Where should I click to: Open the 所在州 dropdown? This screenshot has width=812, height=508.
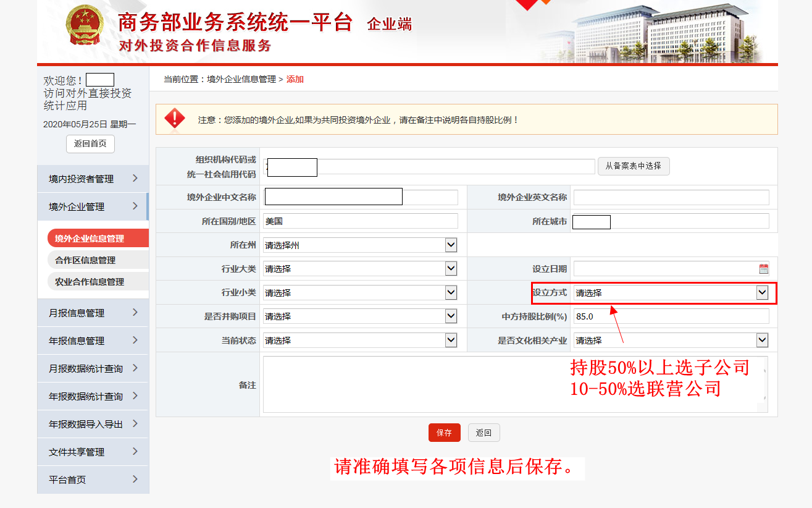coord(360,245)
